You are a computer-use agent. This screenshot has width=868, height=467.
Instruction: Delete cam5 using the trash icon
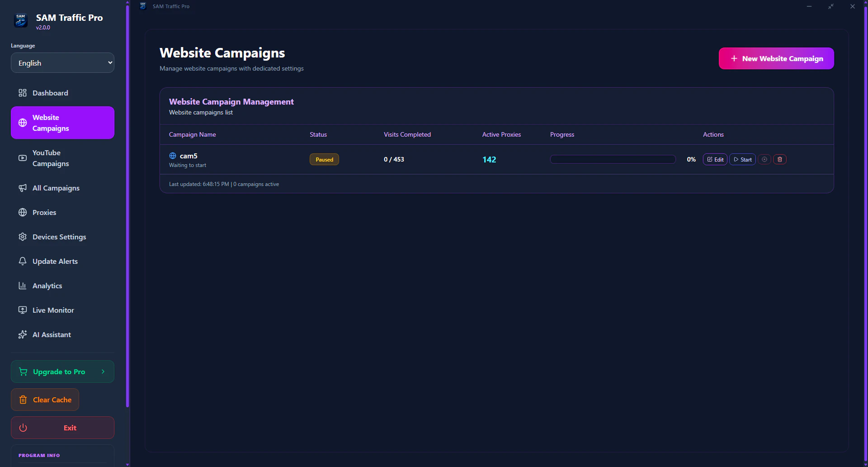pyautogui.click(x=780, y=159)
